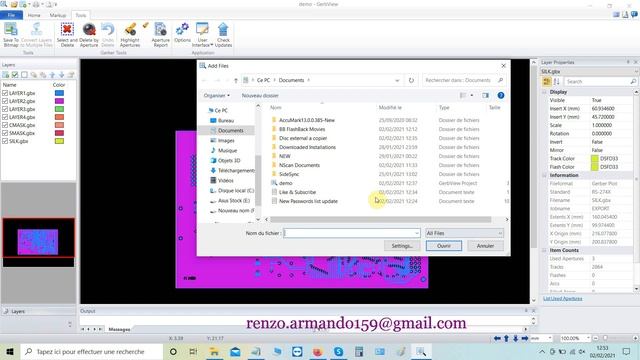This screenshot has height=360, width=640.
Task: Click Ouvrir button
Action: [x=444, y=246]
